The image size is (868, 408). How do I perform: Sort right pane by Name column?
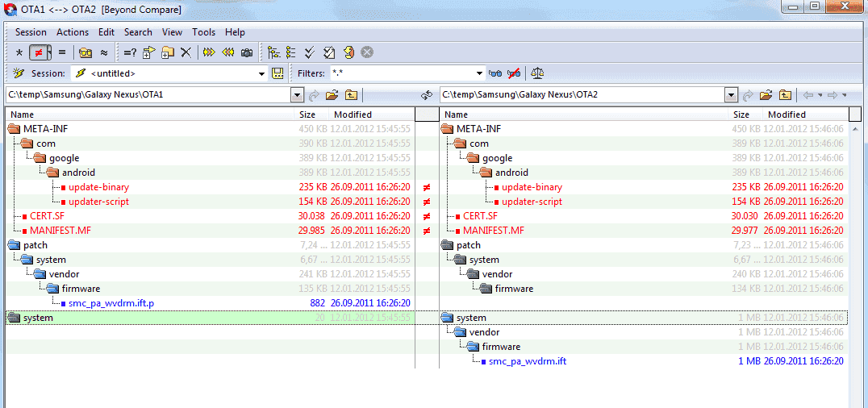[x=584, y=114]
